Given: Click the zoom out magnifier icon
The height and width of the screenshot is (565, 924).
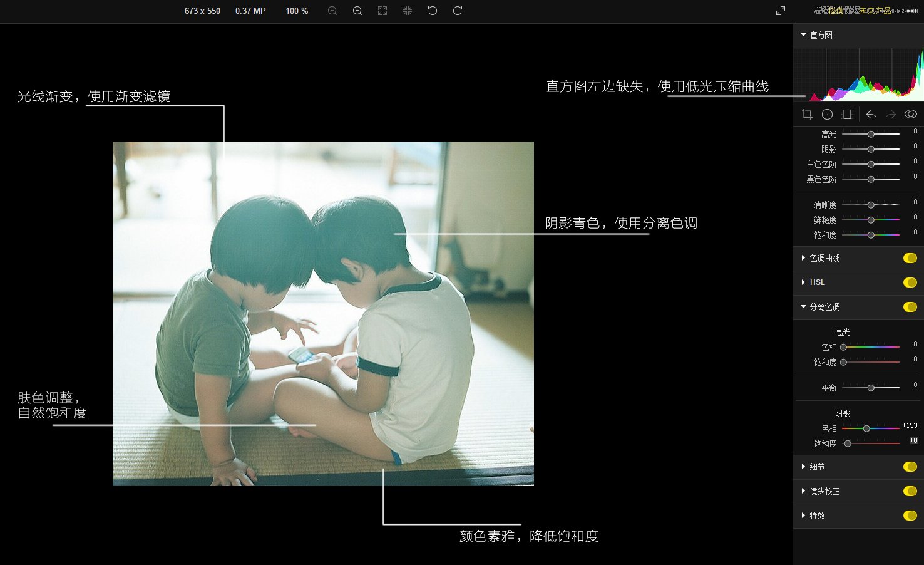Looking at the screenshot, I should (332, 11).
